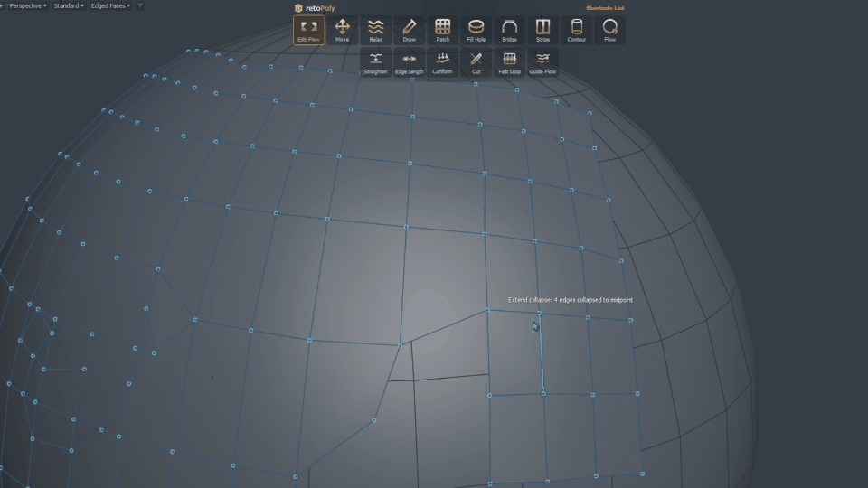
Task: Click 'Extend collapse: 4 edges collapsed' message
Action: 571,300
